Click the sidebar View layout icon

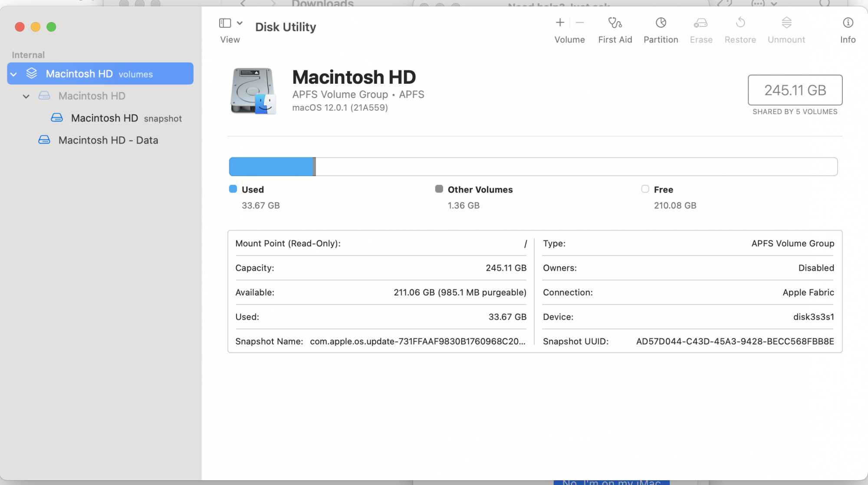click(x=225, y=23)
